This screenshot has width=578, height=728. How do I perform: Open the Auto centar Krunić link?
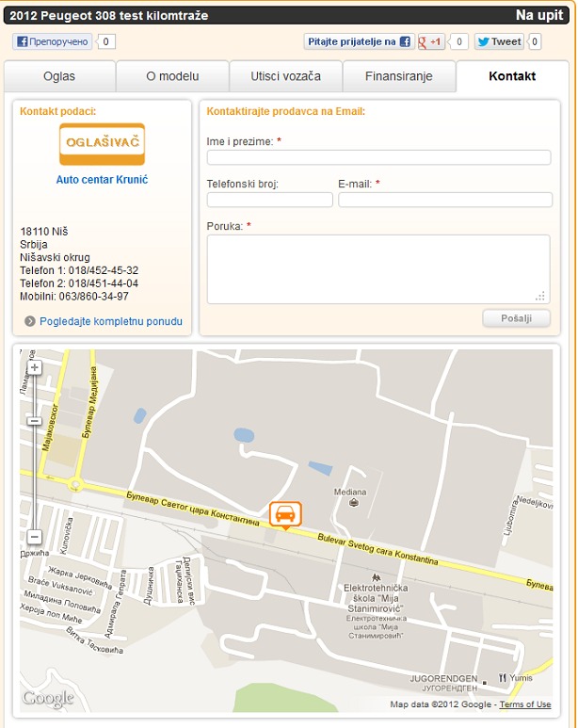pos(102,179)
